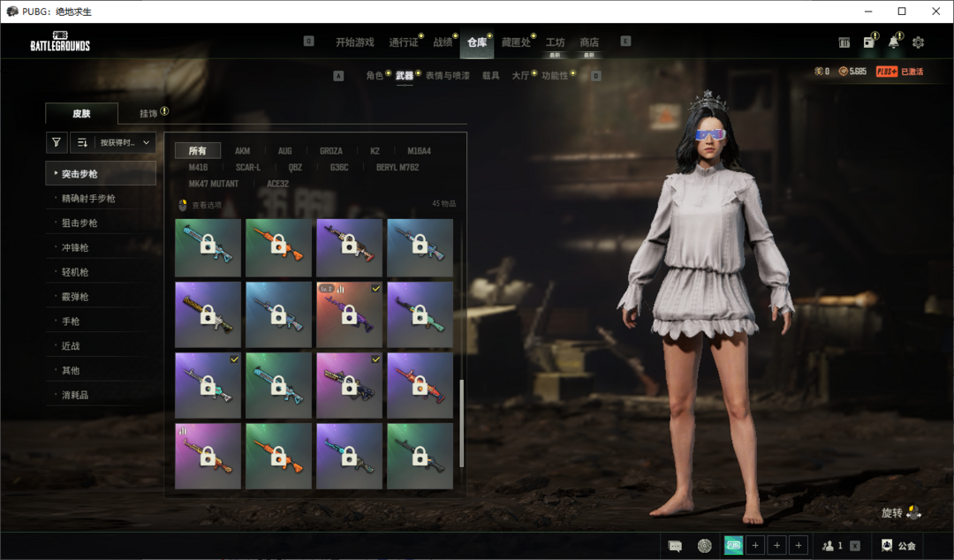
Task: Click the 开始游戏 button
Action: tap(354, 42)
